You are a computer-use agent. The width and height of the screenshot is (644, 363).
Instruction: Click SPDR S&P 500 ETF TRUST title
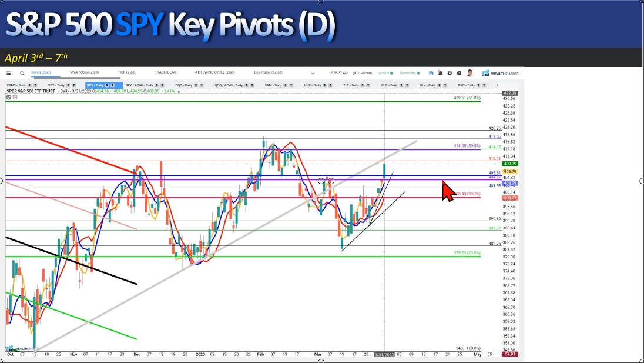pos(31,91)
